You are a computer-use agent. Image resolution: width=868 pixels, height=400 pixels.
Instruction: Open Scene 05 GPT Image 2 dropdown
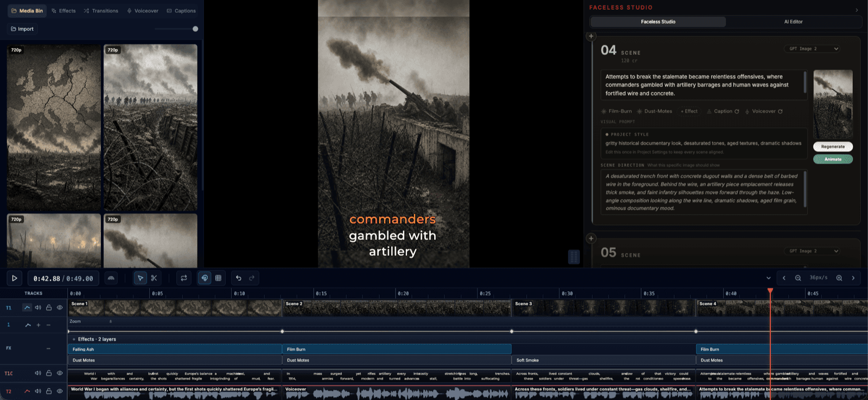tap(812, 251)
